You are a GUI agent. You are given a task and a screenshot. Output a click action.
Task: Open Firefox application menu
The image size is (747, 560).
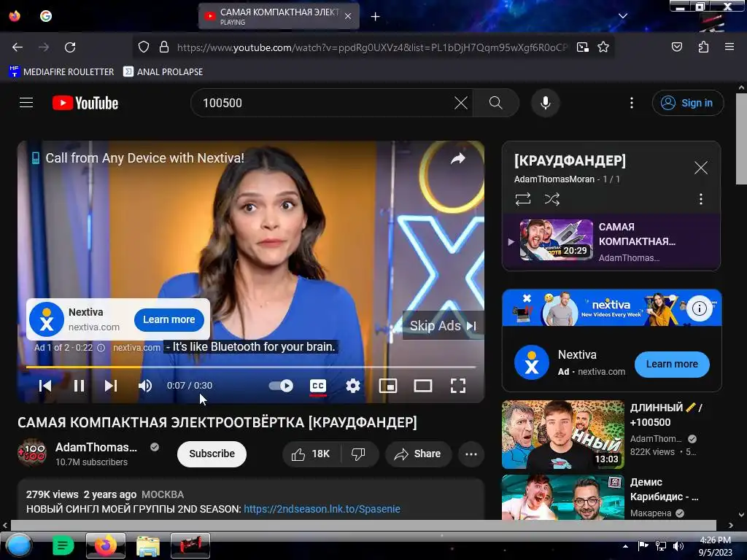[x=729, y=47]
